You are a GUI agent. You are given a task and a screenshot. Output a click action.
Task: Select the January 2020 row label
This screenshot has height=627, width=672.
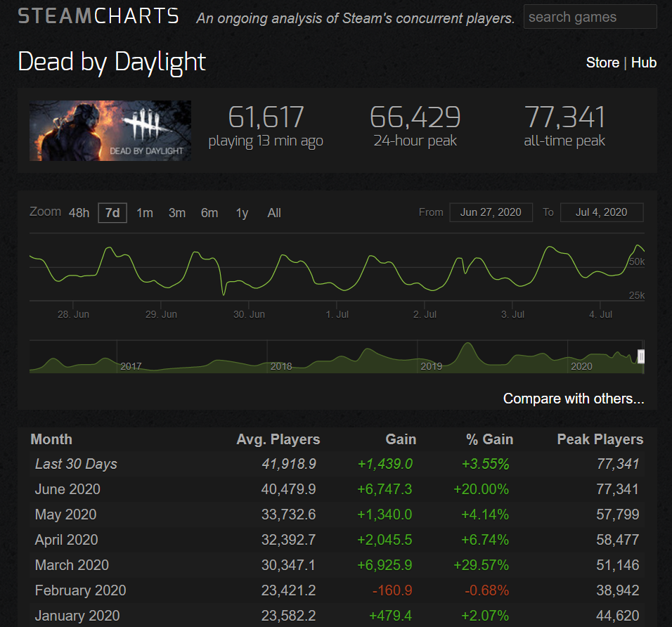[x=77, y=616]
